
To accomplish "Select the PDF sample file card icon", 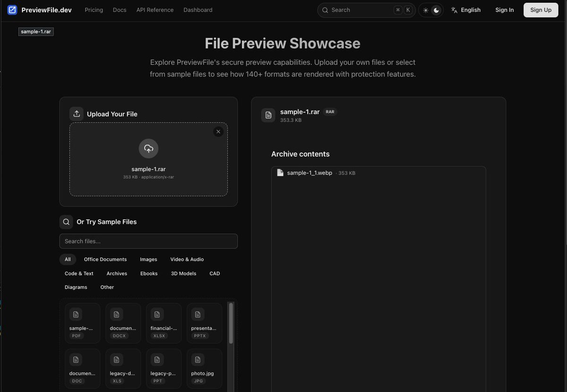I will click(76, 314).
